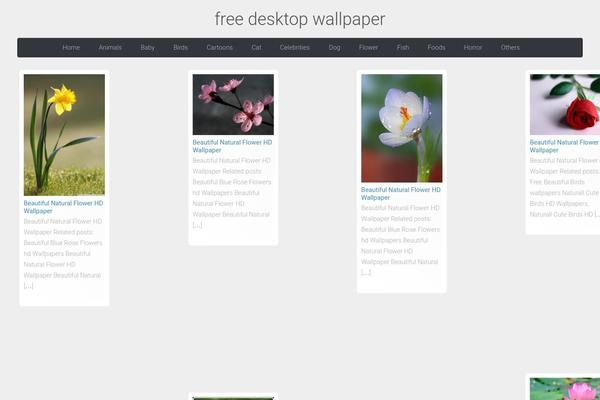The image size is (600, 400).
Task: Open the Horror category
Action: [473, 47]
